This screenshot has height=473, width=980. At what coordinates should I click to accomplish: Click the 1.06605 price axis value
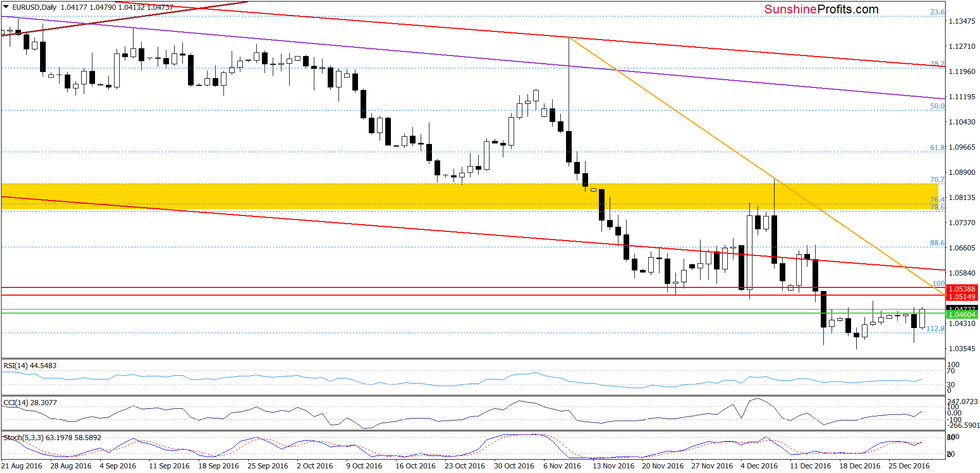point(962,248)
